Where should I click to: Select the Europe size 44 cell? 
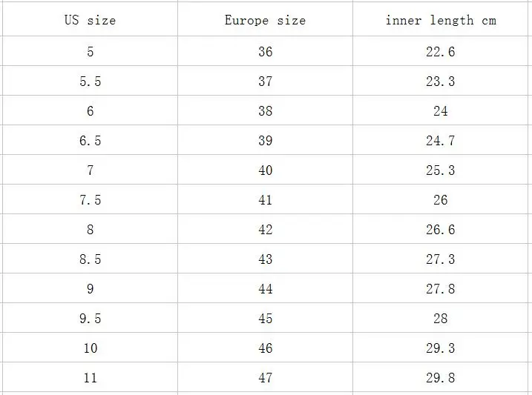pos(265,288)
